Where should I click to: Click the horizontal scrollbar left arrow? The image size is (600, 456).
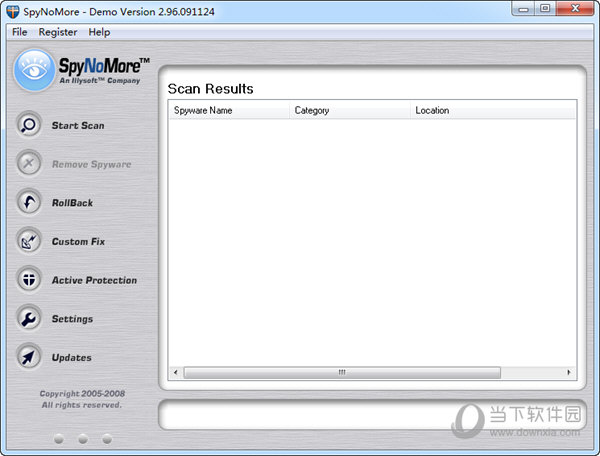coord(176,372)
